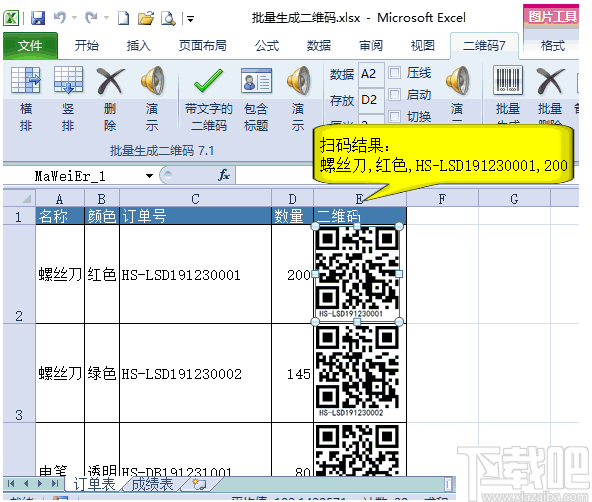This screenshot has height=502, width=592.
Task: Select the 二维码7 ribbon tab
Action: tap(484, 46)
